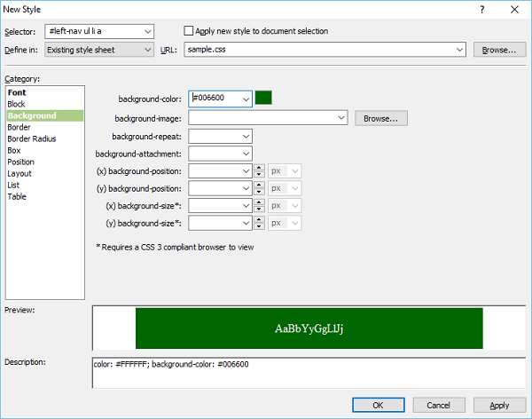Click the Apply button

pyautogui.click(x=499, y=405)
